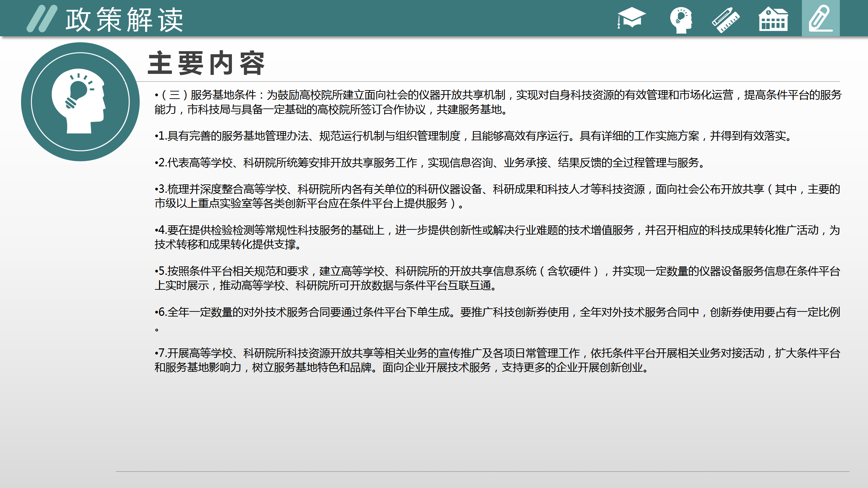Select the 政策解读 header title
The width and height of the screenshot is (868, 488).
124,20
